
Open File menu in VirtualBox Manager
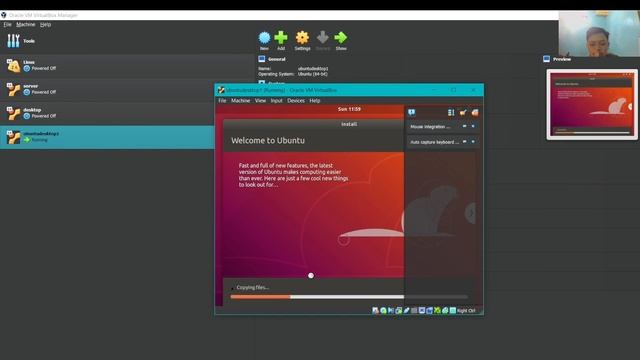coord(7,24)
